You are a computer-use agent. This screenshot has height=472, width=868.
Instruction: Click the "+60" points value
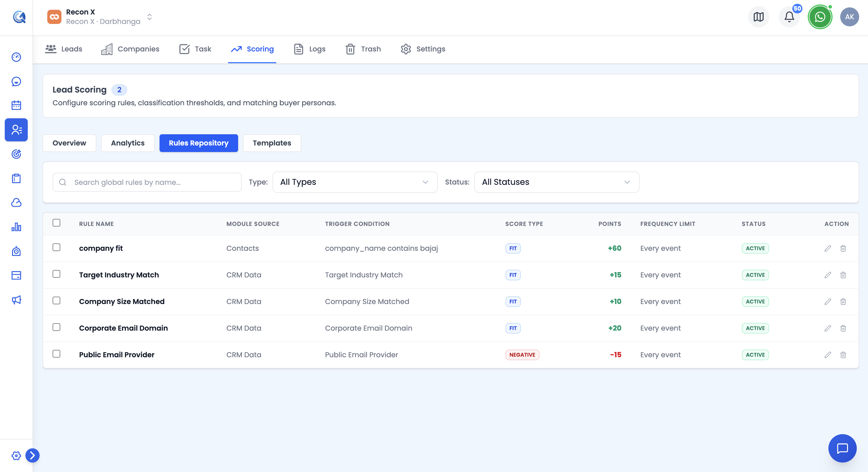614,248
